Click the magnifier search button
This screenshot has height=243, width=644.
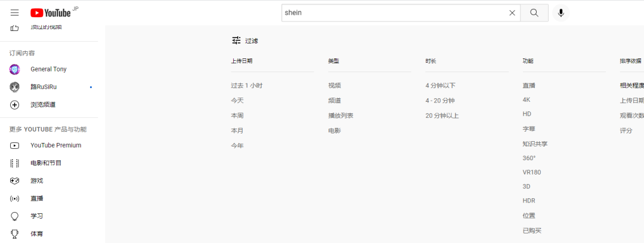tap(534, 13)
